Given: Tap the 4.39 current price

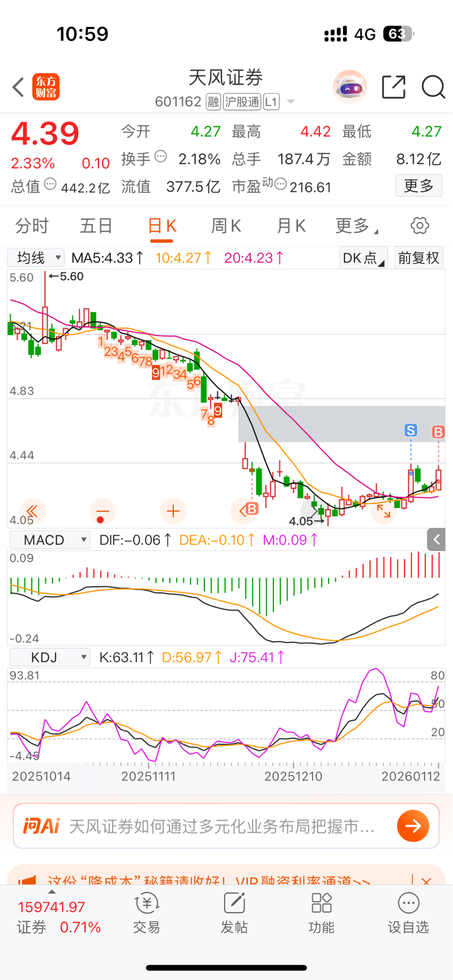Looking at the screenshot, I should pos(45,134).
